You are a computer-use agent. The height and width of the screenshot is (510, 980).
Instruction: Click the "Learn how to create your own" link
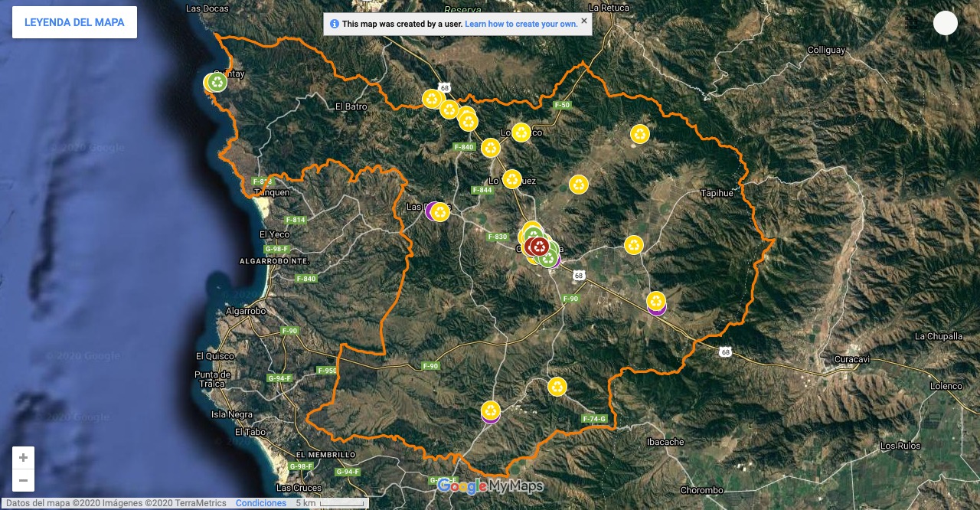521,24
